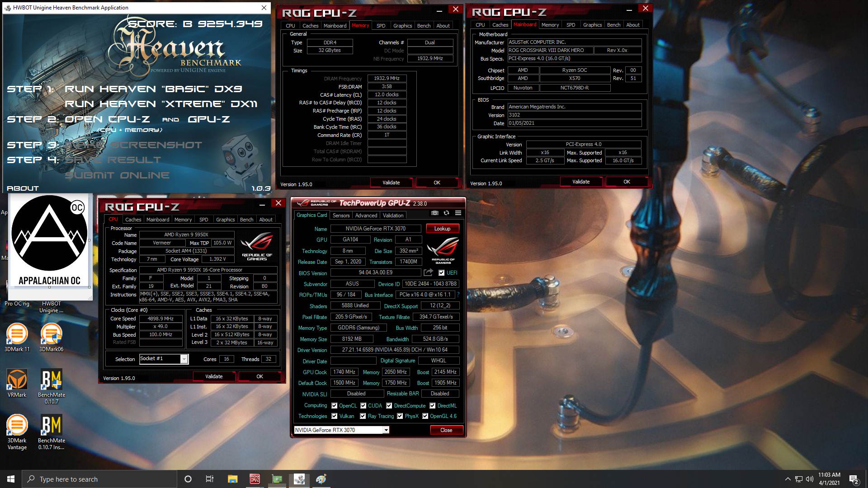Open the volume control in system tray
This screenshot has width=868, height=488.
click(809, 479)
